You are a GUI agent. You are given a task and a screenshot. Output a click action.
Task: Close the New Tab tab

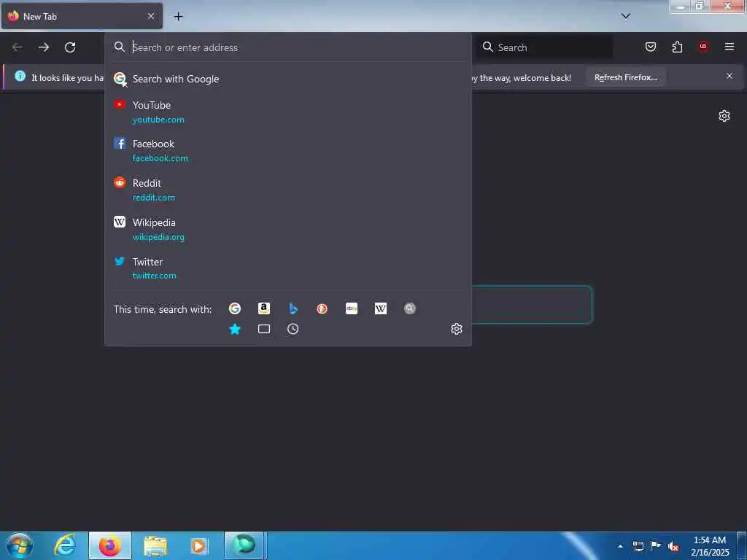(x=151, y=16)
